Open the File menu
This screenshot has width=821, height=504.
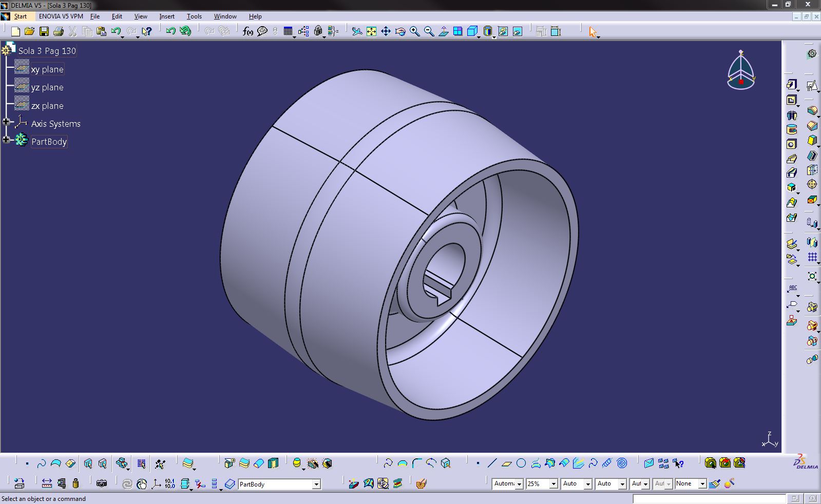(x=95, y=16)
